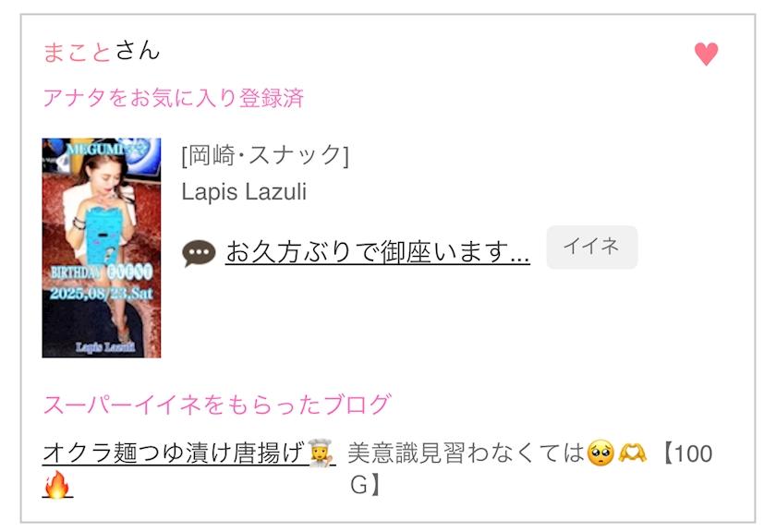Click the pleading face emoji

[600, 453]
